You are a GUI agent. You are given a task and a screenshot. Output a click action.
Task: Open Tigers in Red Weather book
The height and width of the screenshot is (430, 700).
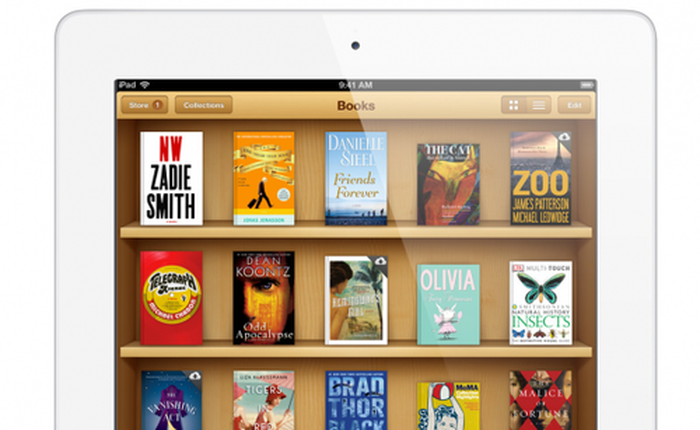click(263, 402)
